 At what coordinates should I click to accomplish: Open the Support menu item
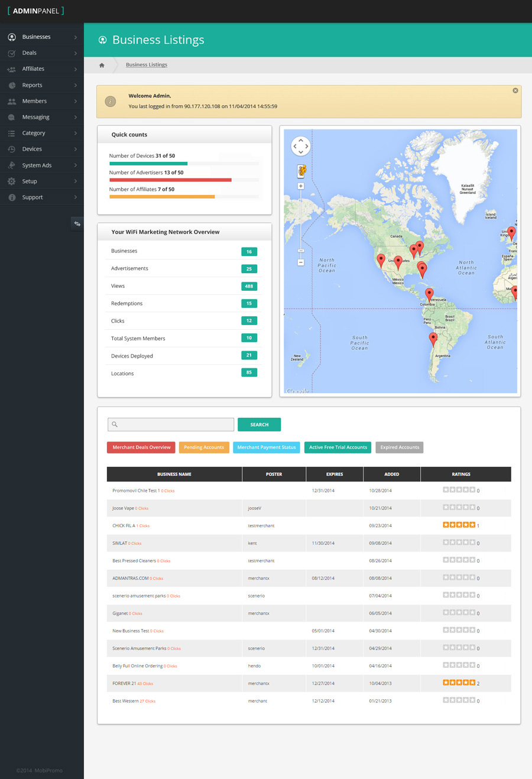42,197
